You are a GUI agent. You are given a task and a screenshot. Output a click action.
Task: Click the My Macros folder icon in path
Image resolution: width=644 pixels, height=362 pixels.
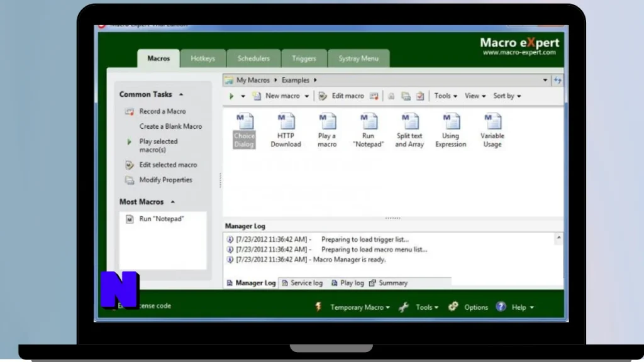(x=229, y=80)
